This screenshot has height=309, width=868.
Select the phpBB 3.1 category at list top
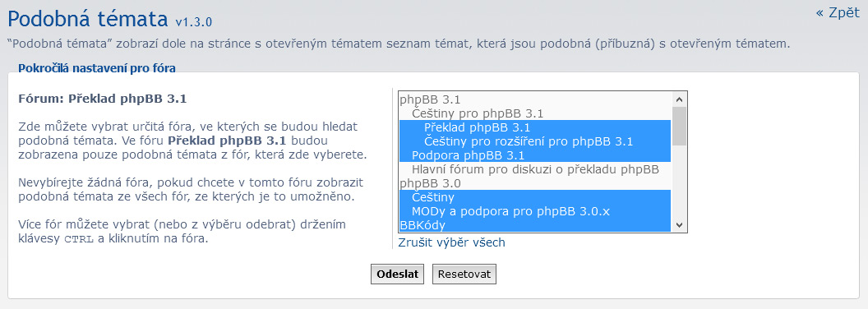point(535,99)
